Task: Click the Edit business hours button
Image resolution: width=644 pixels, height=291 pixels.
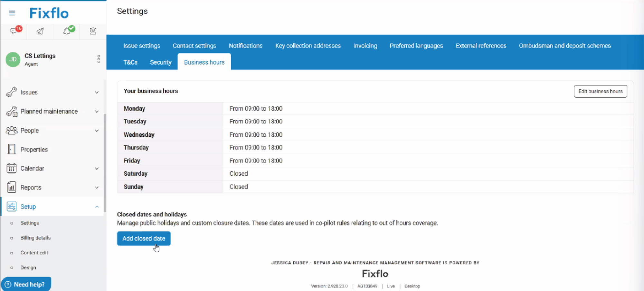Action: pyautogui.click(x=600, y=91)
